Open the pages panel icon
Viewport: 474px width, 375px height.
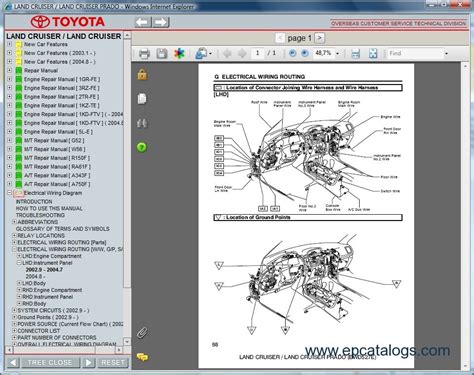(x=142, y=99)
